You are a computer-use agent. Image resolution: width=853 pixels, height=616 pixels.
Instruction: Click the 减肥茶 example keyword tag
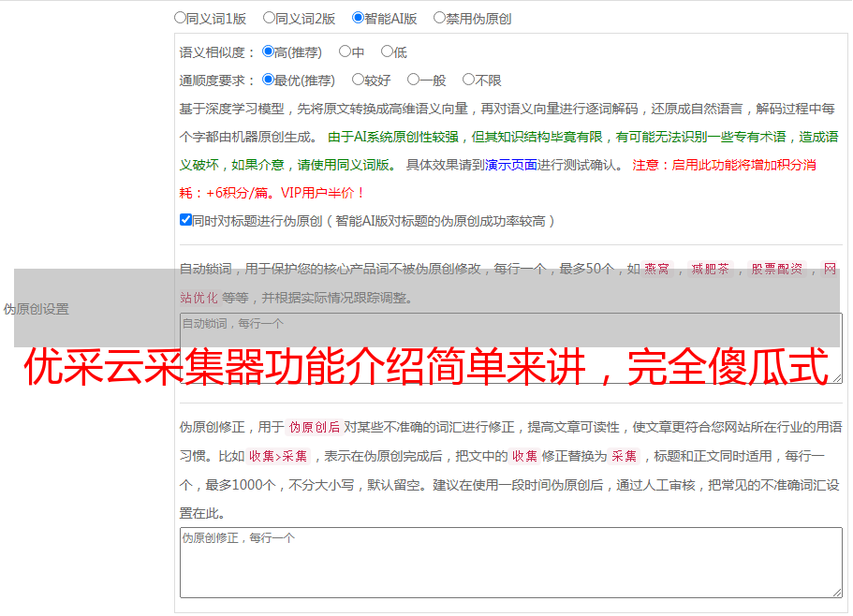click(711, 269)
